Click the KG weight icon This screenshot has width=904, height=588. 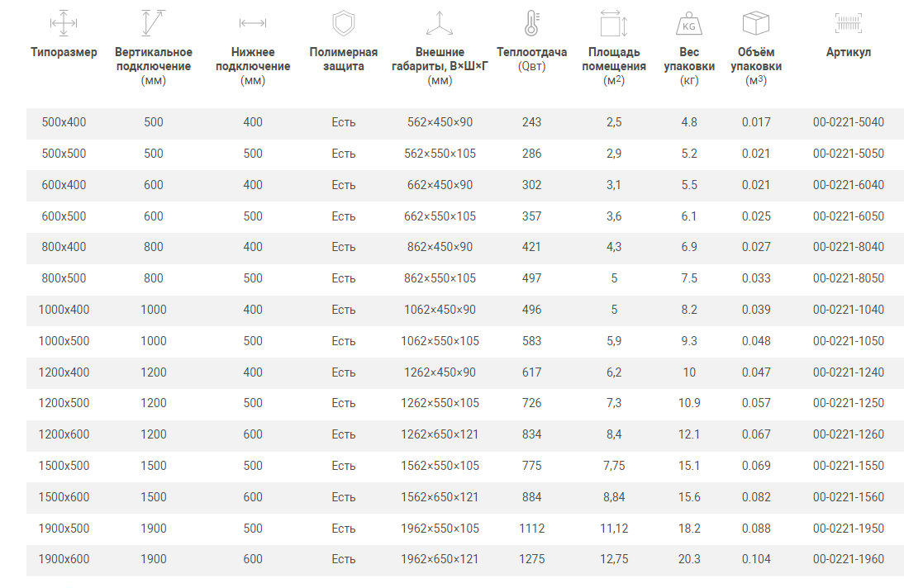click(688, 22)
